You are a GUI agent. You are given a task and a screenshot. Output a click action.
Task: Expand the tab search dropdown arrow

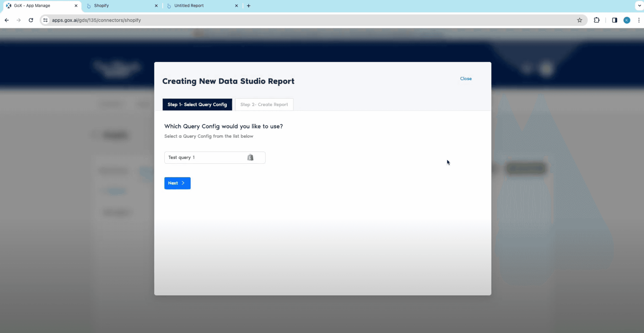coord(639,6)
